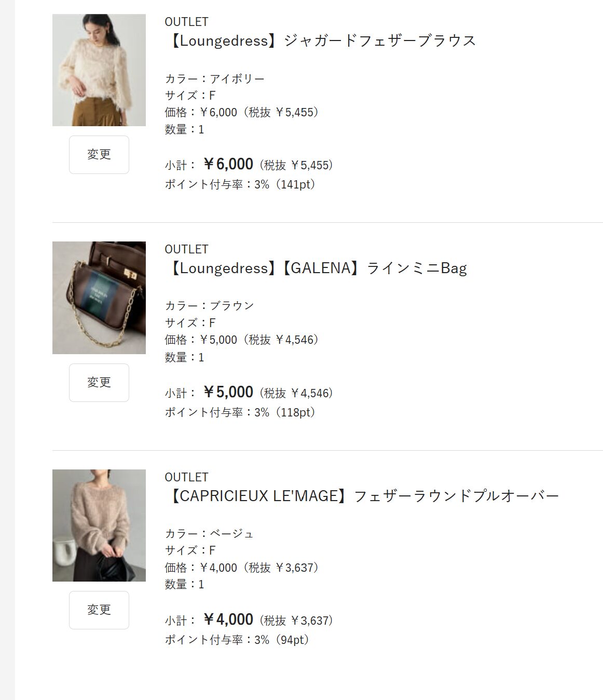Open the GALENA ラインミニBag product title

pyautogui.click(x=316, y=268)
